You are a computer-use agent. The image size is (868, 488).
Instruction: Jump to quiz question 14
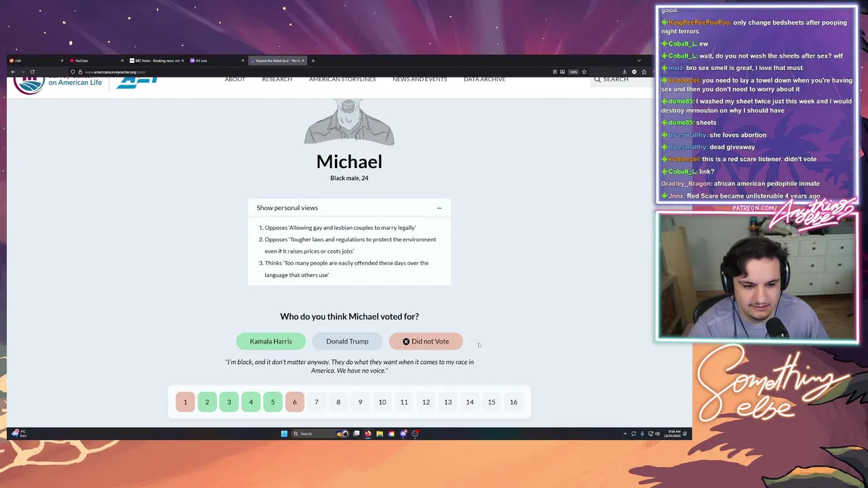tap(469, 402)
